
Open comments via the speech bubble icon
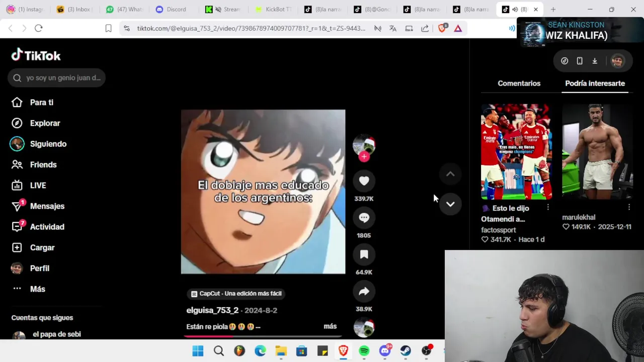(364, 218)
